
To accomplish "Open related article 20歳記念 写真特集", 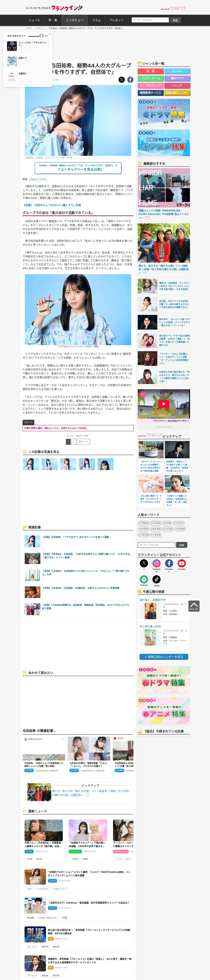I will [x=81, y=588].
